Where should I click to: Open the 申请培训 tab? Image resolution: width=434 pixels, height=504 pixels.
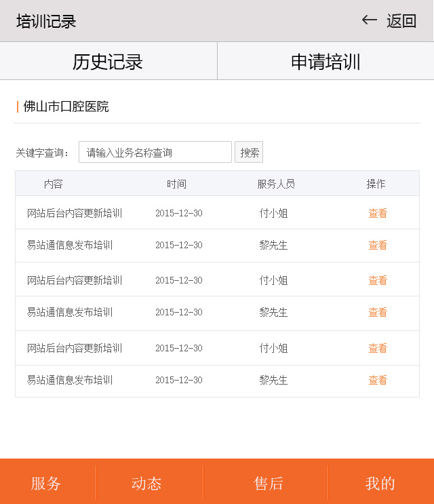(325, 62)
